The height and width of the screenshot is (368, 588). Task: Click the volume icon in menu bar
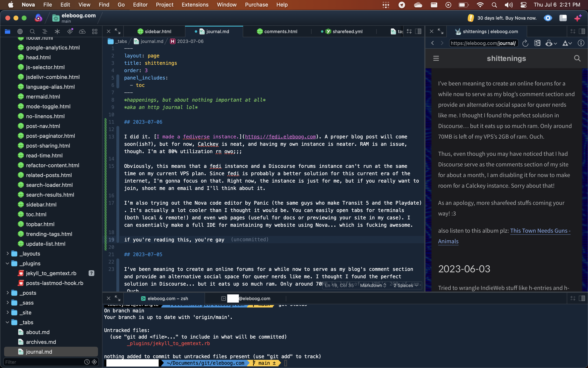pos(509,5)
